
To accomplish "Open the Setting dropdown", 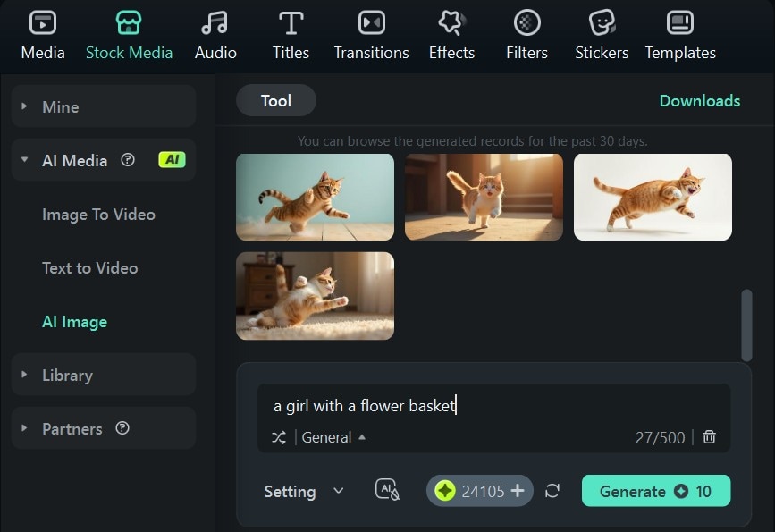I will tap(304, 491).
